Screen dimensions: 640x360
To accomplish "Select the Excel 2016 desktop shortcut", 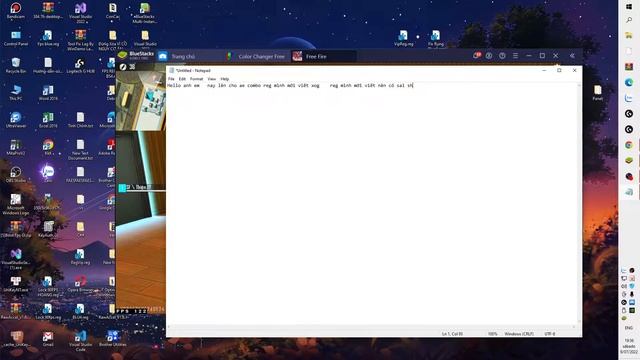I will coord(48,120).
